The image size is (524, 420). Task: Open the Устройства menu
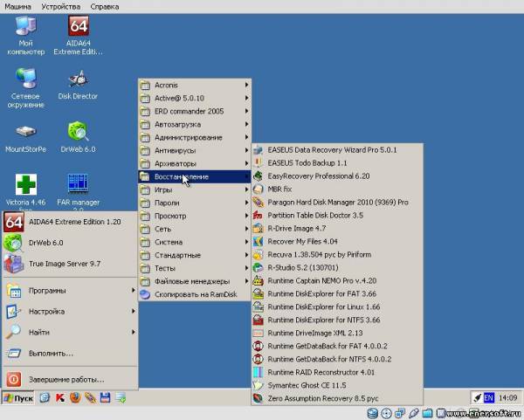point(61,7)
